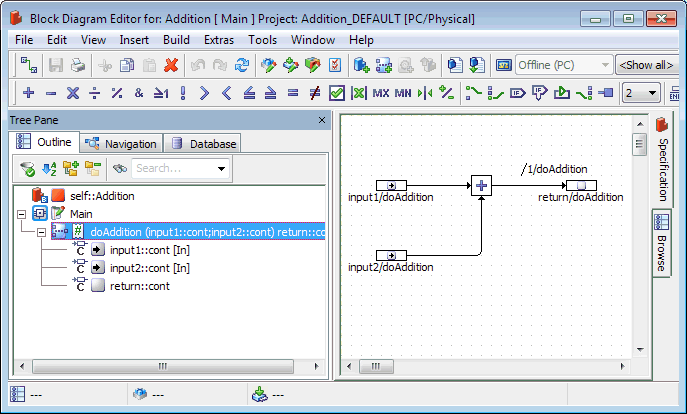Insert an If-Then IF block
687x414 pixels.
(517, 93)
